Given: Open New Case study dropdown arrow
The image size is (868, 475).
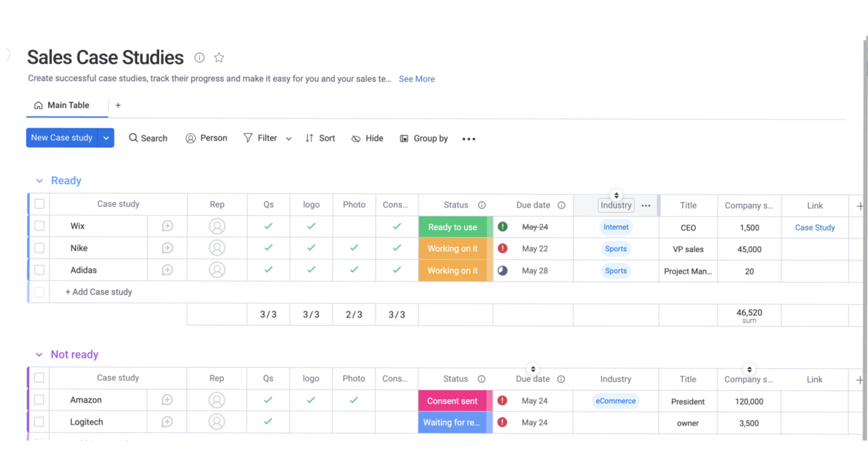Looking at the screenshot, I should click(x=106, y=138).
